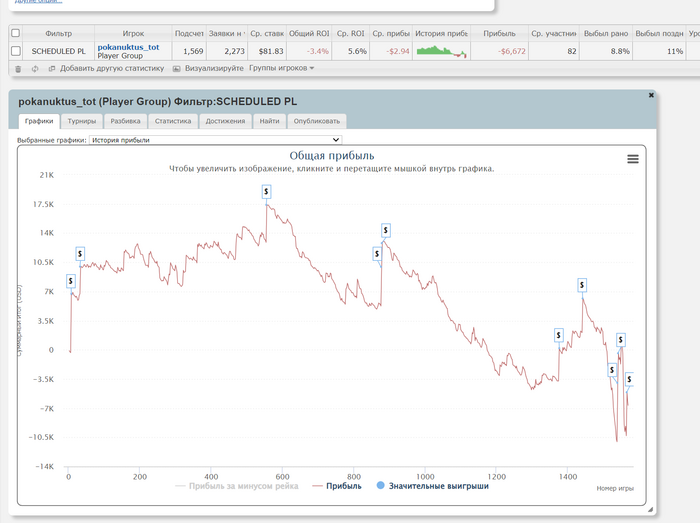Click the first dollar marker near 7K

coord(71,281)
